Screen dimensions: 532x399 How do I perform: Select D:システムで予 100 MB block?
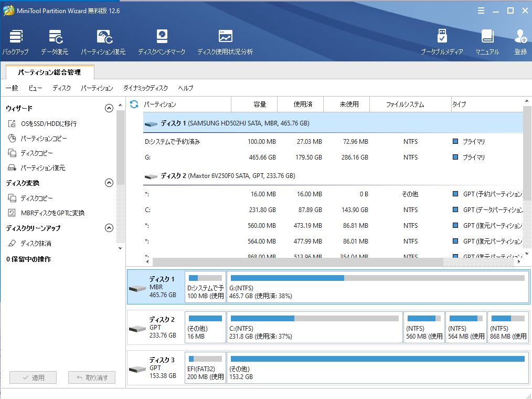[x=205, y=287]
